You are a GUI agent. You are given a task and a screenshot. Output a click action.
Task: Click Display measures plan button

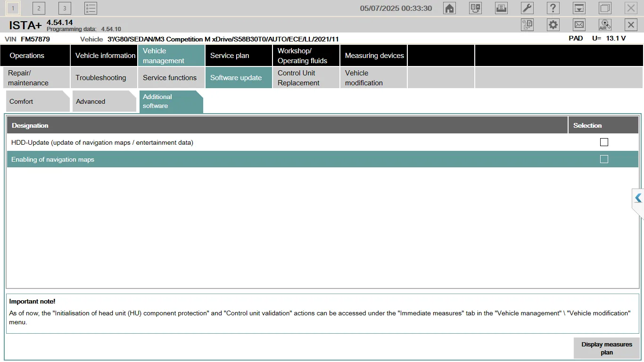pos(607,348)
